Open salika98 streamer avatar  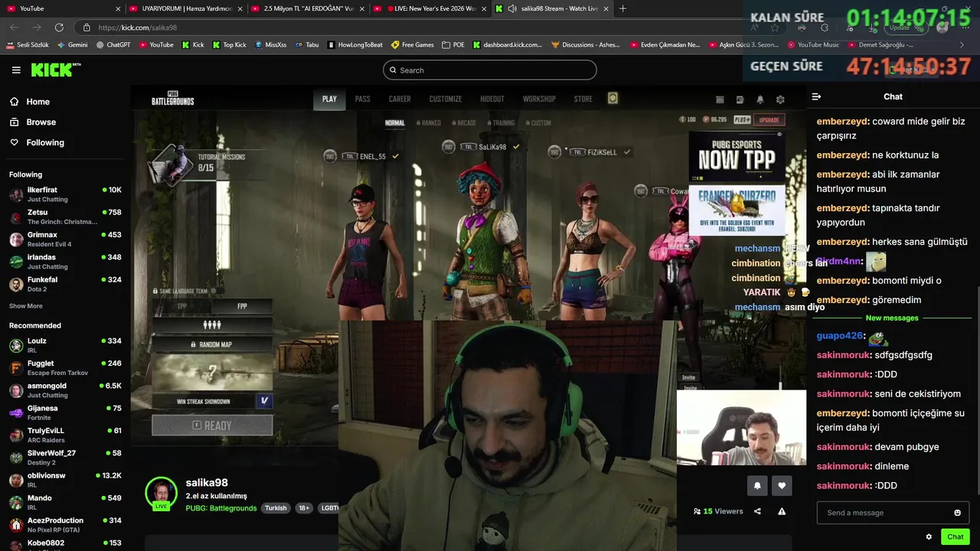pyautogui.click(x=162, y=494)
